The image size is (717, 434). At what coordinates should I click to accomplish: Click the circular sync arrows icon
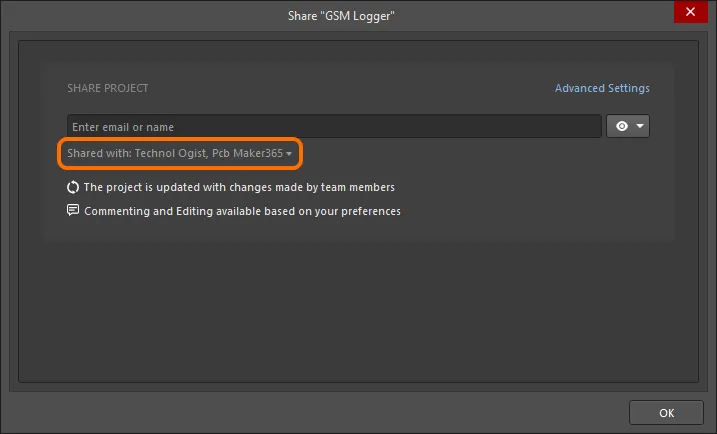pos(73,187)
